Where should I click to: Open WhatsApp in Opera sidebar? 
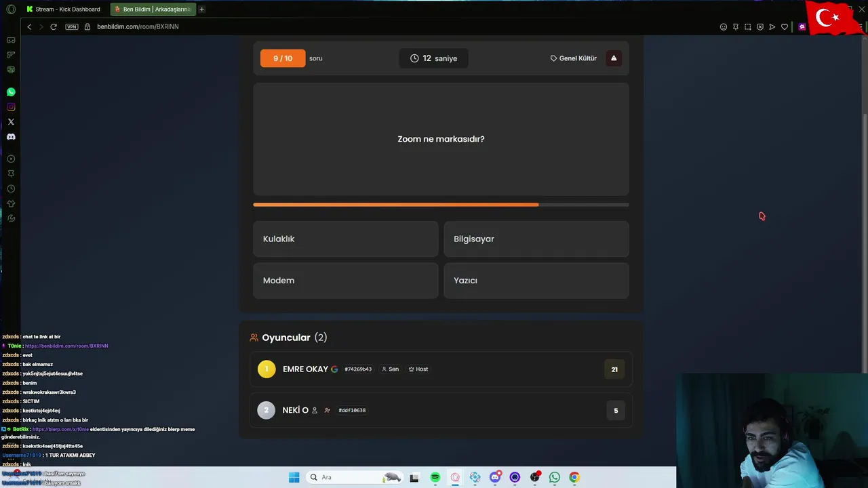pyautogui.click(x=11, y=91)
